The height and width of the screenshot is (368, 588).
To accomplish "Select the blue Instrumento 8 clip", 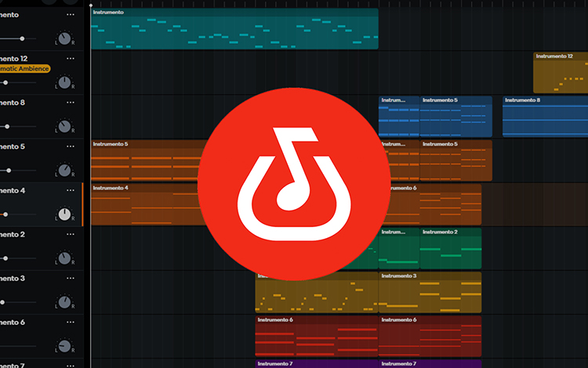I will (x=544, y=117).
